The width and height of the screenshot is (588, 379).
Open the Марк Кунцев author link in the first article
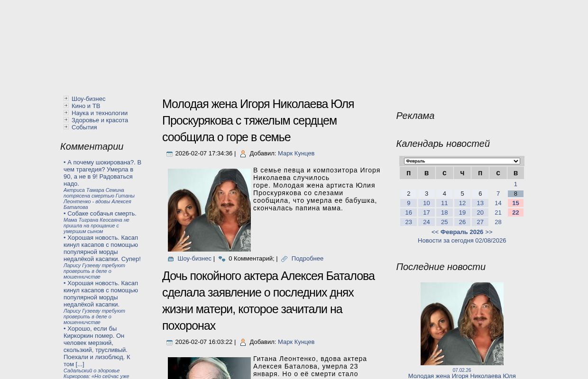click(x=296, y=153)
